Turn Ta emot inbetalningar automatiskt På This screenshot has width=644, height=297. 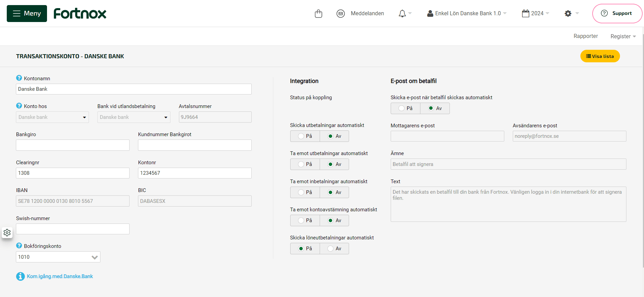click(305, 192)
